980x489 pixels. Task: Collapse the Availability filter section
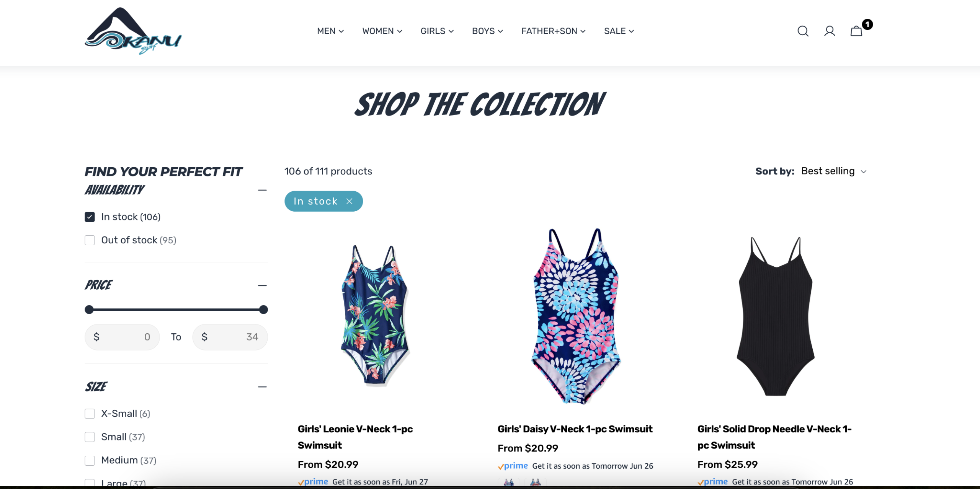tap(262, 190)
